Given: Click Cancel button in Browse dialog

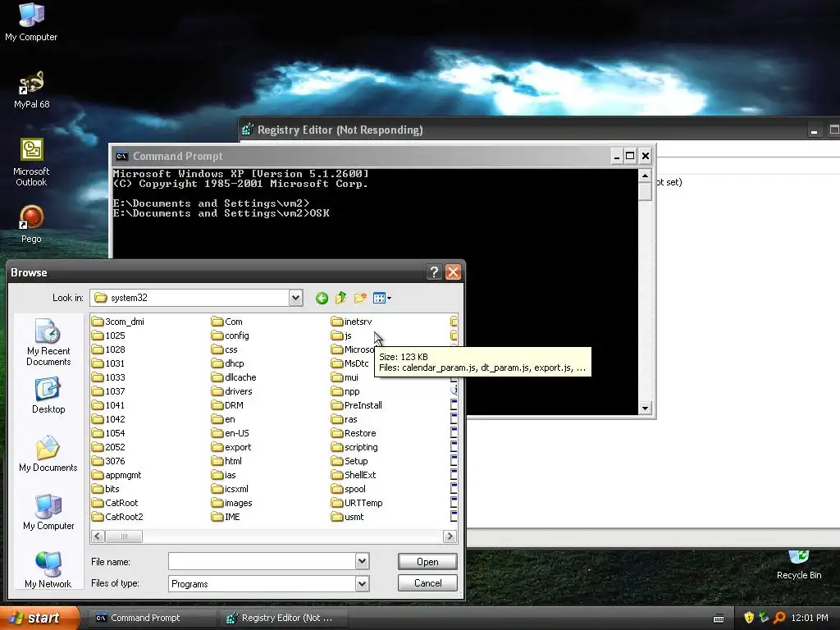Looking at the screenshot, I should click(x=427, y=583).
